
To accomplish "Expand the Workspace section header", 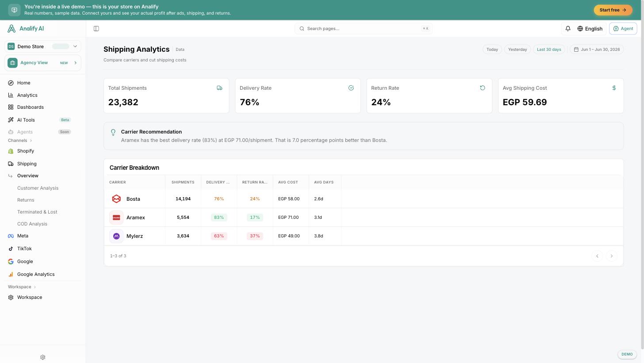I will click(22, 287).
